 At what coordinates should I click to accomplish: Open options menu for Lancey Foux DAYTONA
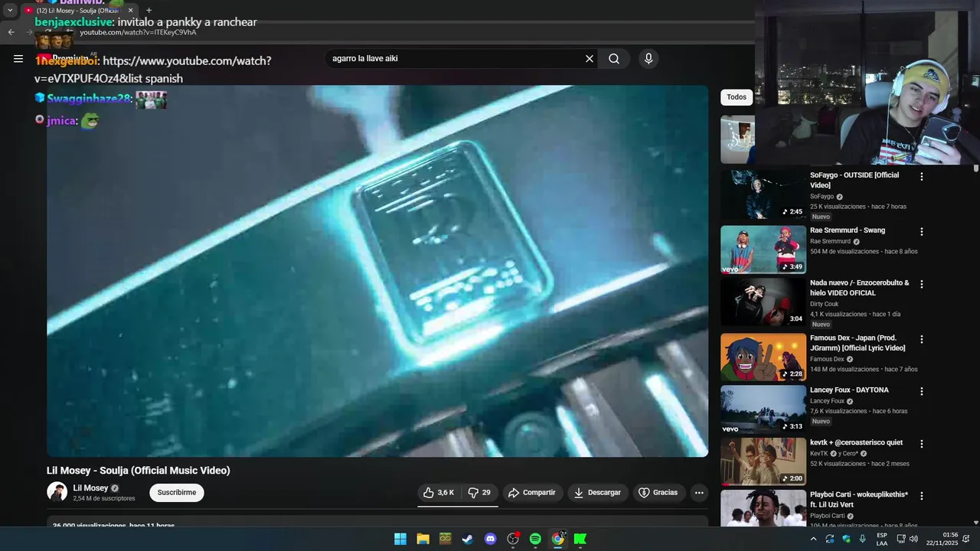point(922,392)
